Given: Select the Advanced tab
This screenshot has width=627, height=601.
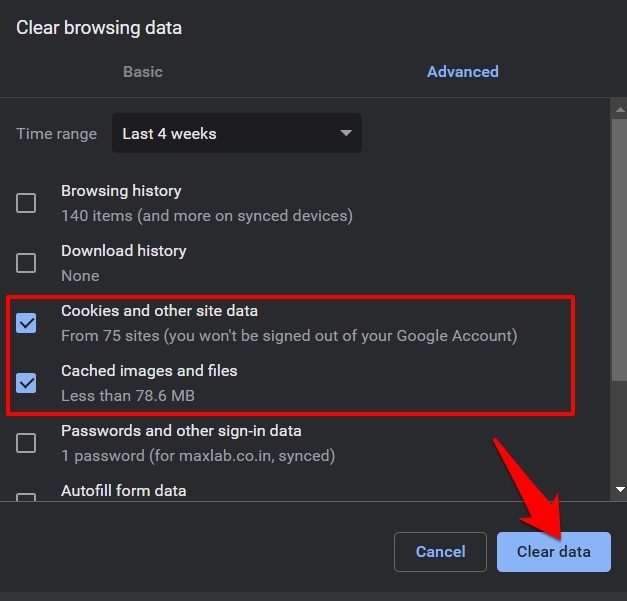Looking at the screenshot, I should 462,72.
